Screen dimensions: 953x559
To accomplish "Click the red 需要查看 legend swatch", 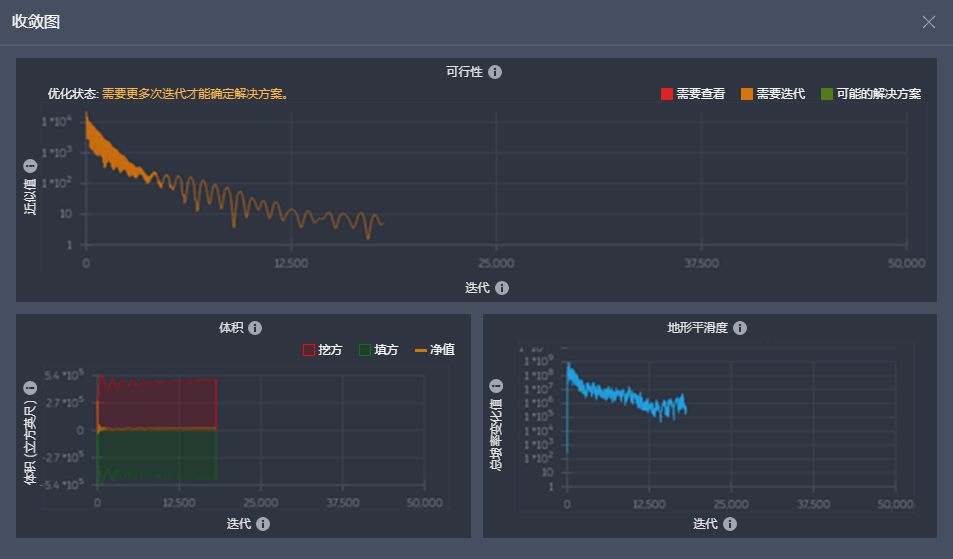I will 667,94.
